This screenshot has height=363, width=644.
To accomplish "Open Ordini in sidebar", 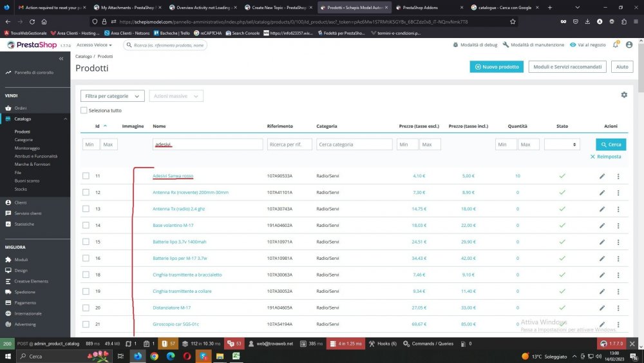I will click(x=21, y=108).
